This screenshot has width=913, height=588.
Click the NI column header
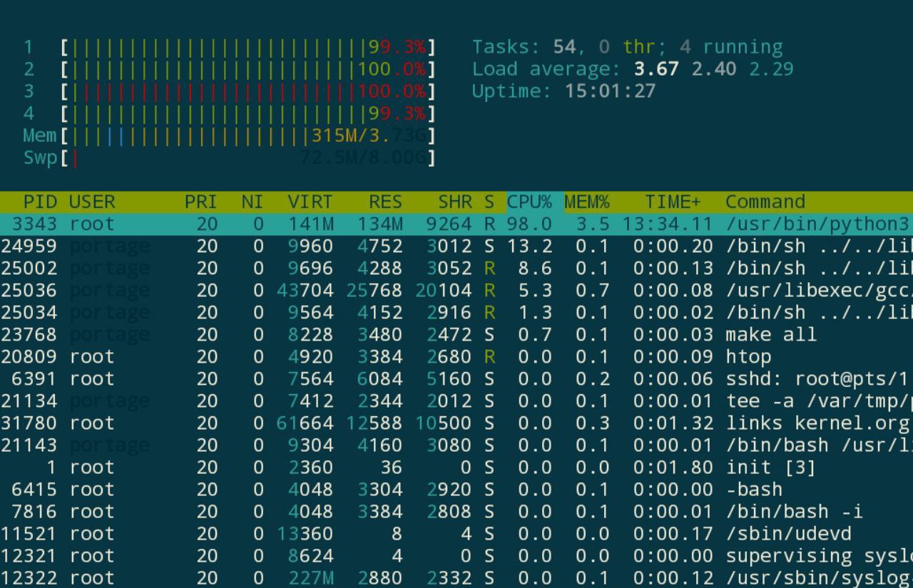coord(252,202)
